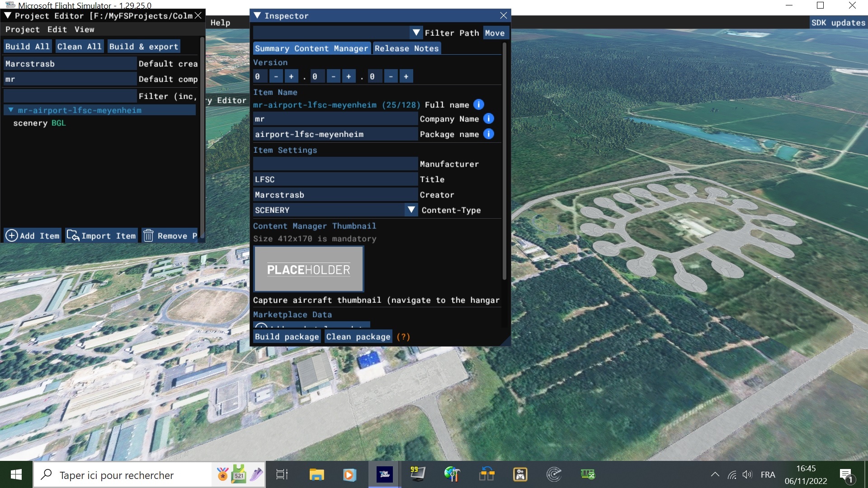Viewport: 868px width, 488px height.
Task: Open File Explorer from the taskbar
Action: (316, 474)
